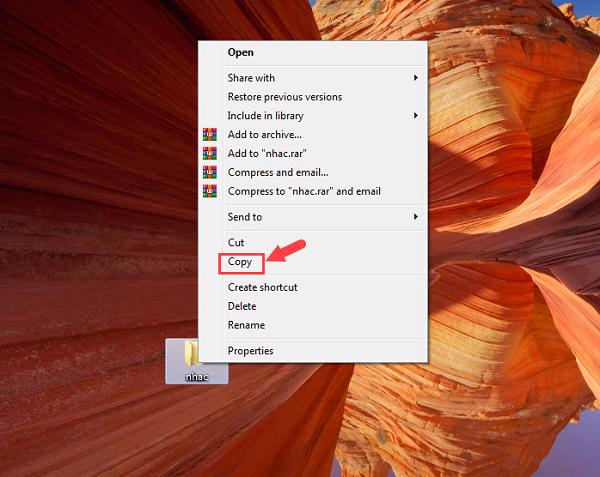Viewport: 600px width, 477px height.
Task: Choose Delete to remove the folder
Action: coord(242,306)
